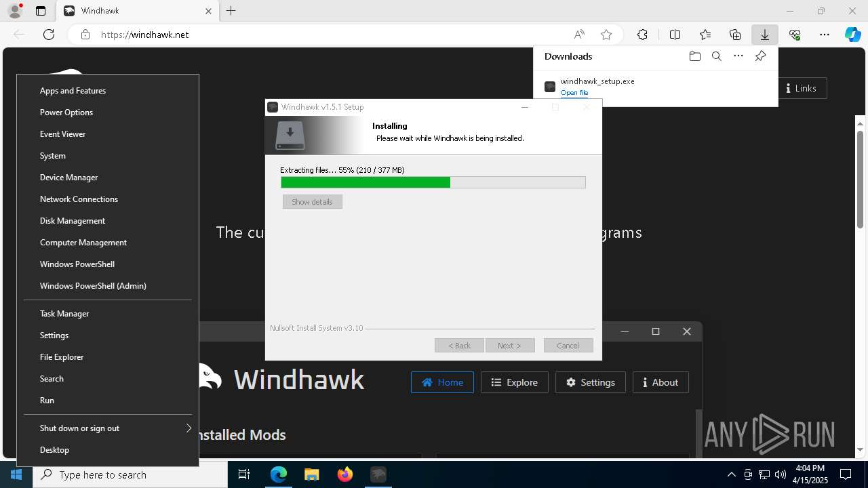Viewport: 868px width, 488px height.
Task: Add page to favorites star
Action: pyautogui.click(x=606, y=35)
